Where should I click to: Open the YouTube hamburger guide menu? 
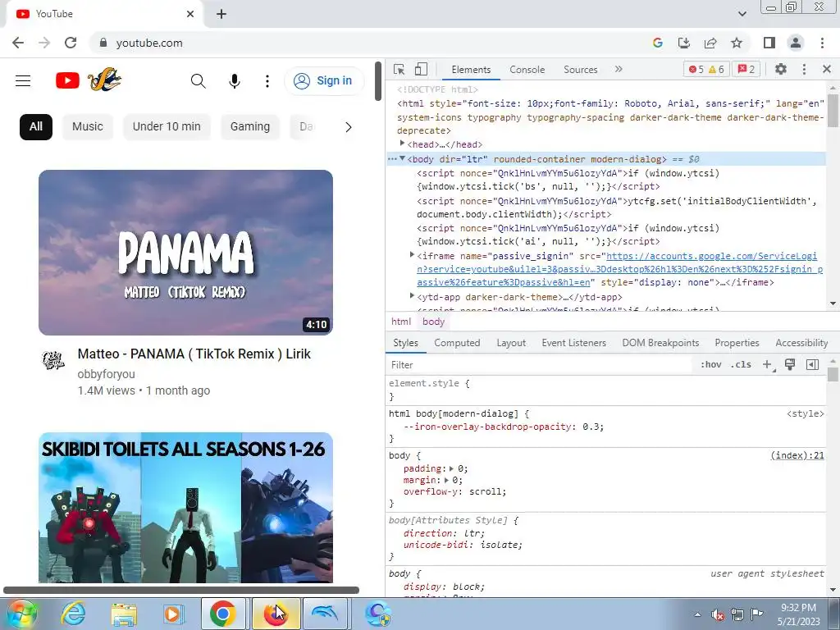coord(23,81)
